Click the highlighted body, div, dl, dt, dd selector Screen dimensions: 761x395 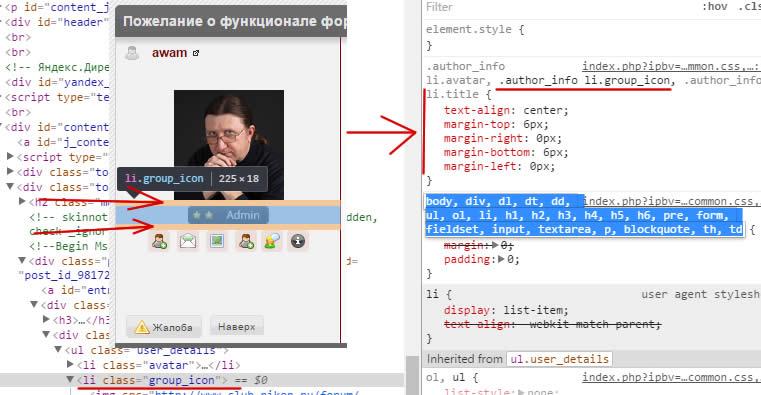pyautogui.click(x=584, y=215)
